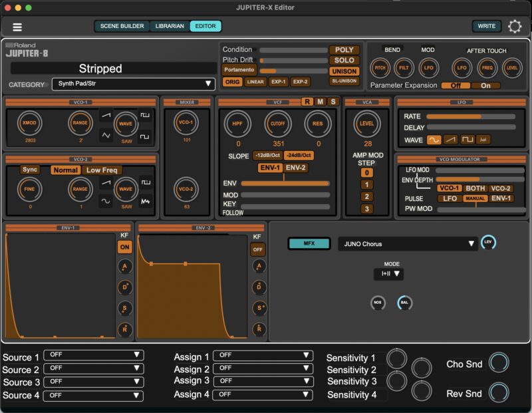The width and height of the screenshot is (532, 413).
Task: Select the POLY voice mode
Action: [x=344, y=50]
